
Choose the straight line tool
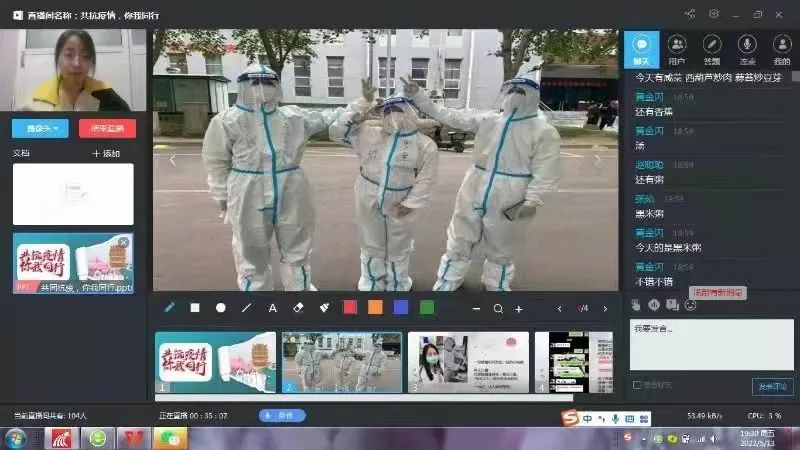(247, 308)
